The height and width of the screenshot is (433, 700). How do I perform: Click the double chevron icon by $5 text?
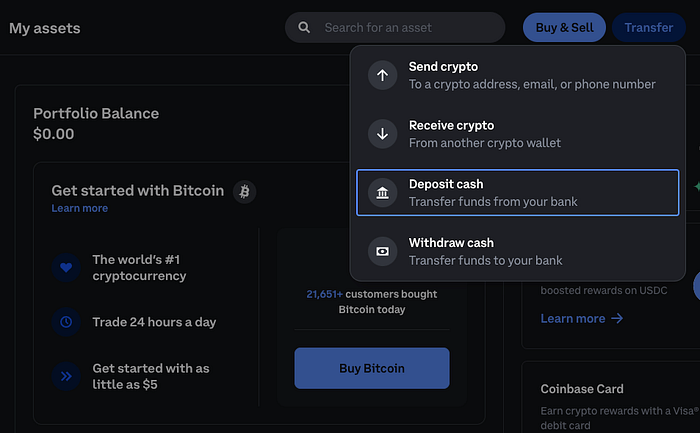coord(66,376)
